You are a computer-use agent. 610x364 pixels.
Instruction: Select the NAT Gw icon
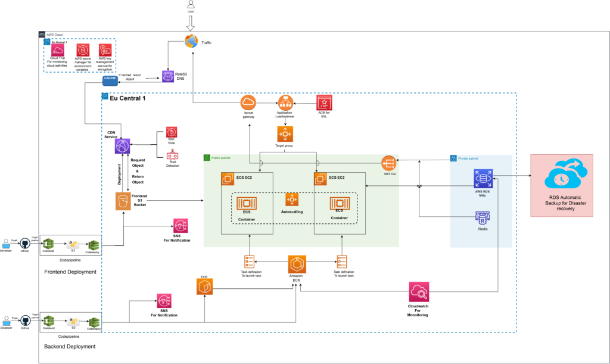coord(389,163)
